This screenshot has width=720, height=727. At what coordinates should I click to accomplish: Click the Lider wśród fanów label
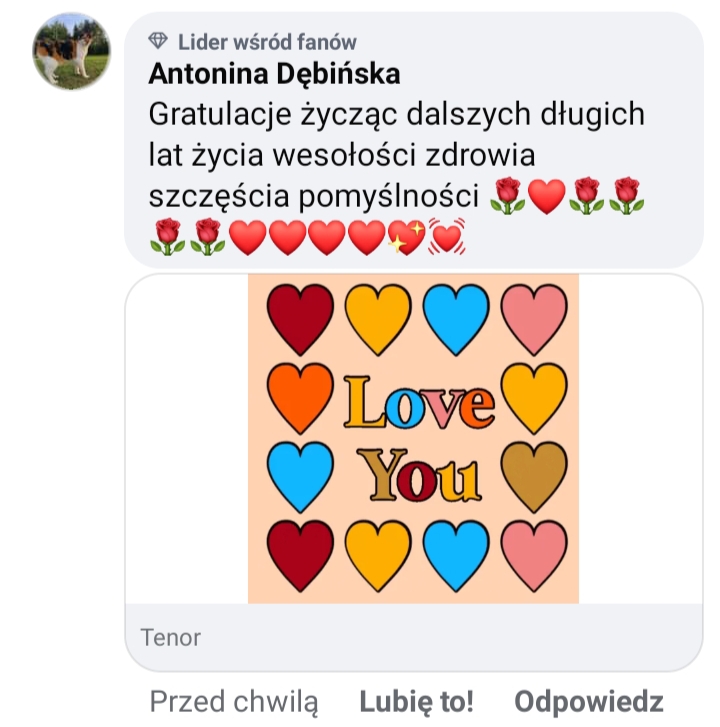(x=267, y=42)
